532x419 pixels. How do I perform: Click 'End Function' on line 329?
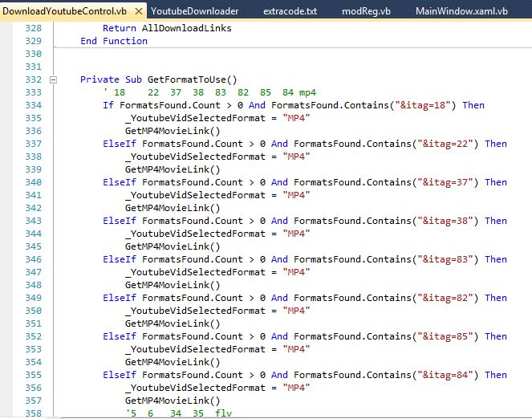coord(114,41)
